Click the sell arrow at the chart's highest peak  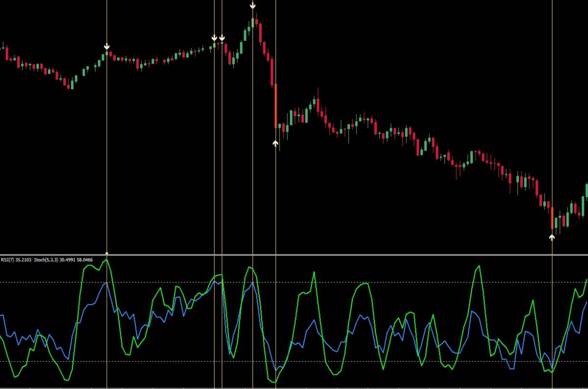[252, 5]
